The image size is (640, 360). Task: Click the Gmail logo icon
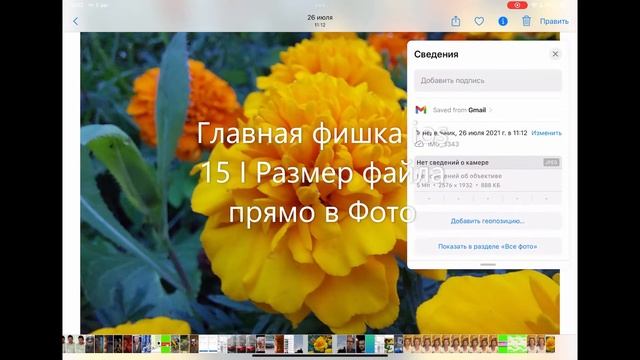(421, 110)
